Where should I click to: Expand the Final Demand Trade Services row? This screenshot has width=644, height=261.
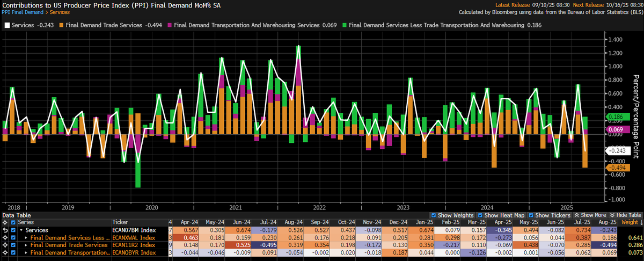[x=25, y=245]
